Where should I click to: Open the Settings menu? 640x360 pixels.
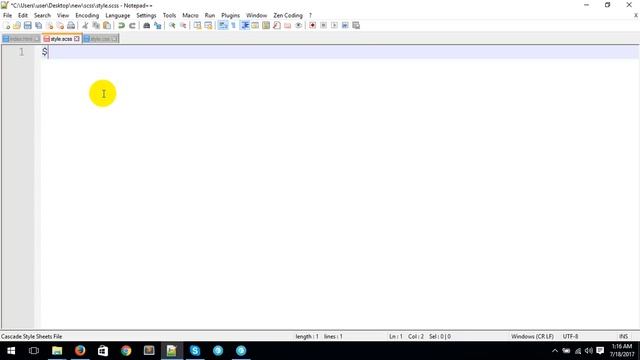pos(146,16)
